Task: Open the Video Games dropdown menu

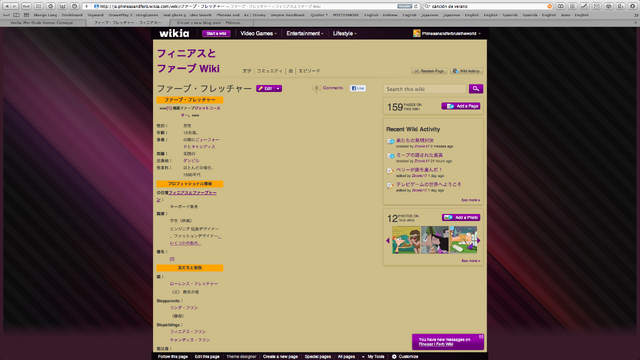Action: [x=258, y=33]
